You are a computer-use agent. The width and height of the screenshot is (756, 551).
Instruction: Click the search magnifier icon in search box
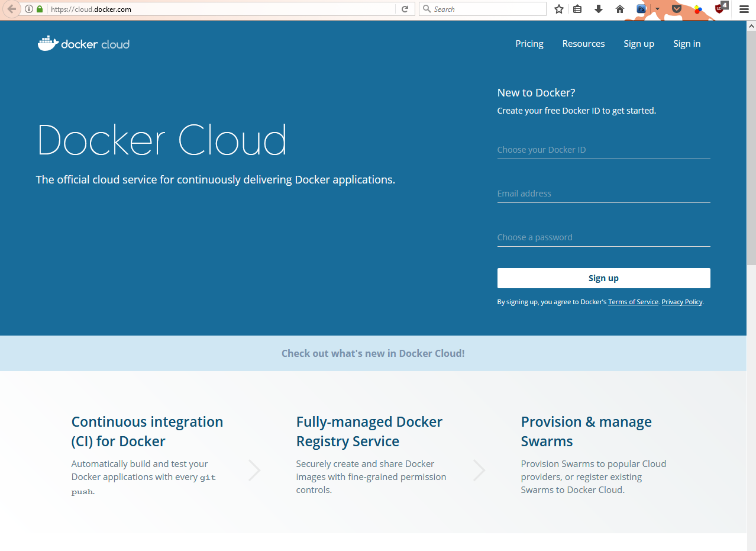pyautogui.click(x=427, y=9)
